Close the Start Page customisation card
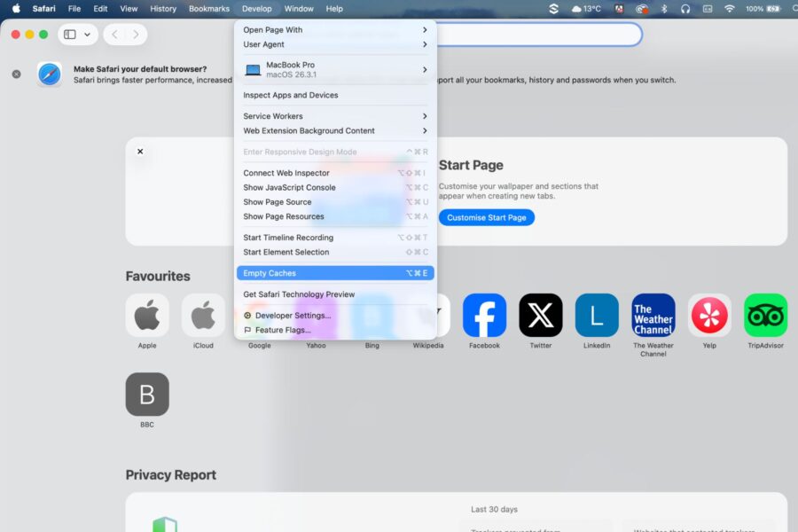The width and height of the screenshot is (798, 532). coord(140,152)
